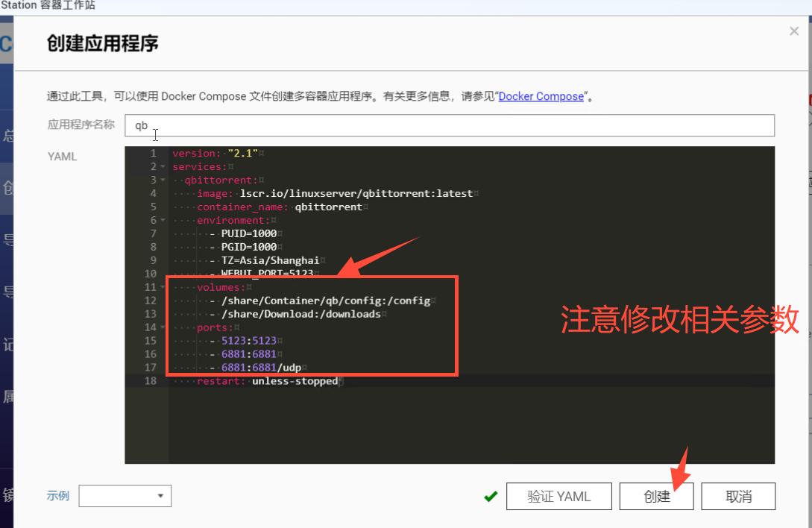Collapse the services block on line 2
Viewport: 812px width, 528px height.
coord(161,166)
